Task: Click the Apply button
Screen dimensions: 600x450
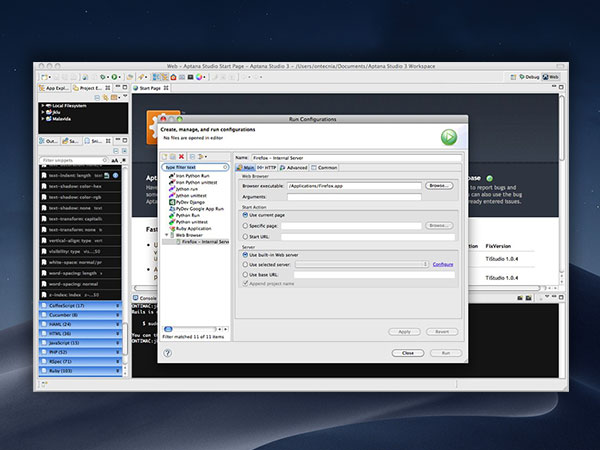Action: pos(404,332)
